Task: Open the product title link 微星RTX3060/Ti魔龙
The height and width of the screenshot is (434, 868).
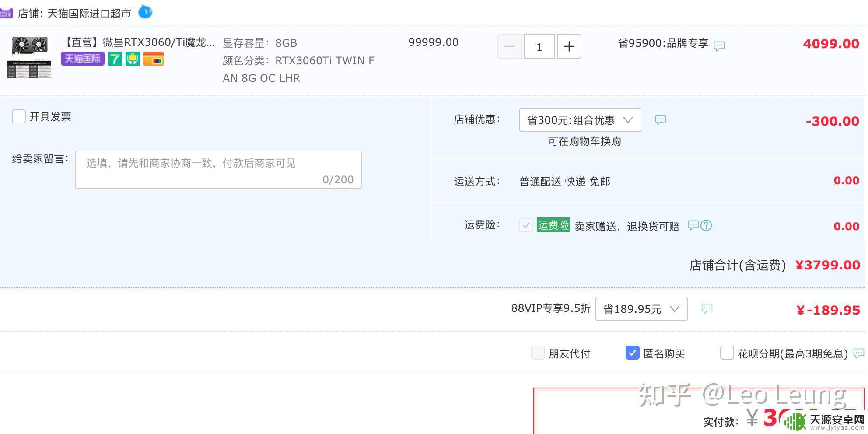Action: click(138, 42)
